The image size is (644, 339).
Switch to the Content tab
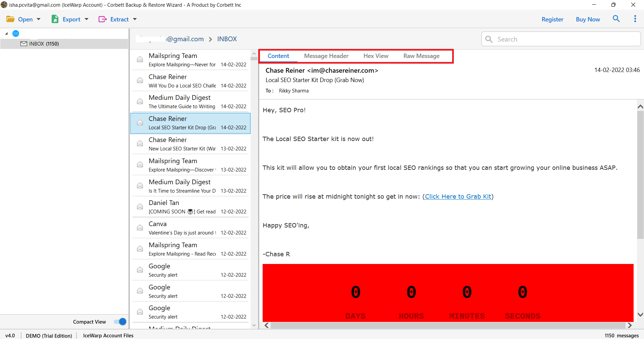278,56
